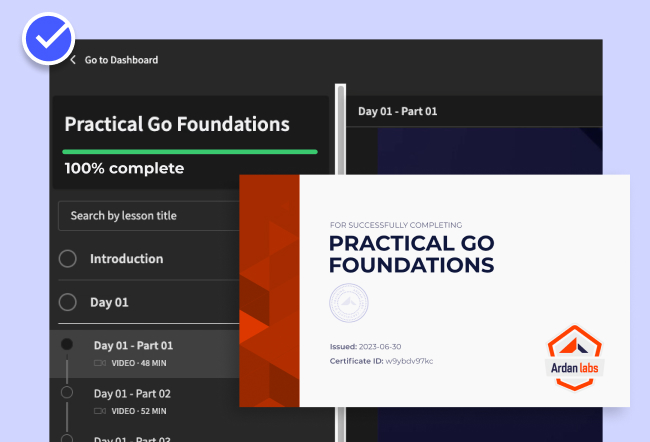Click the green course progress bar

click(x=190, y=152)
